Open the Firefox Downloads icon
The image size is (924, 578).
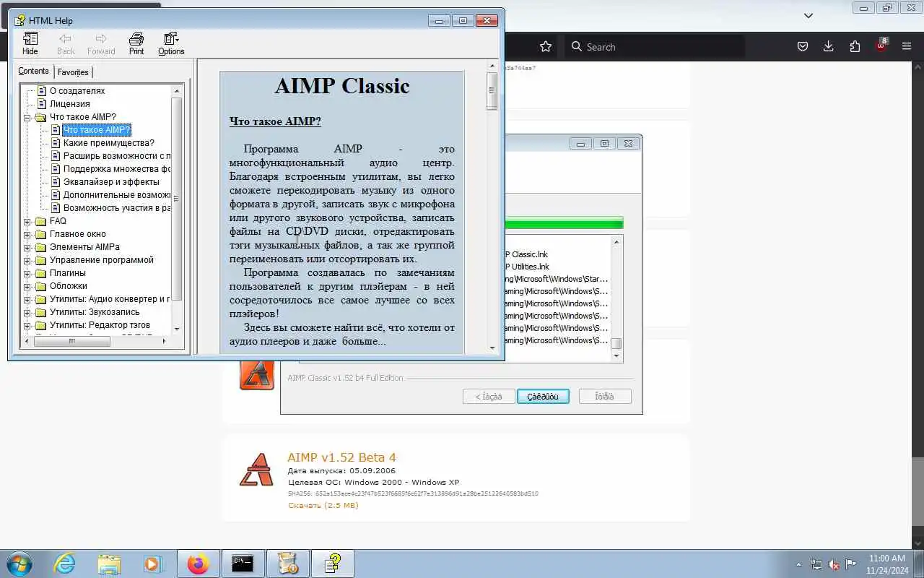tap(829, 46)
